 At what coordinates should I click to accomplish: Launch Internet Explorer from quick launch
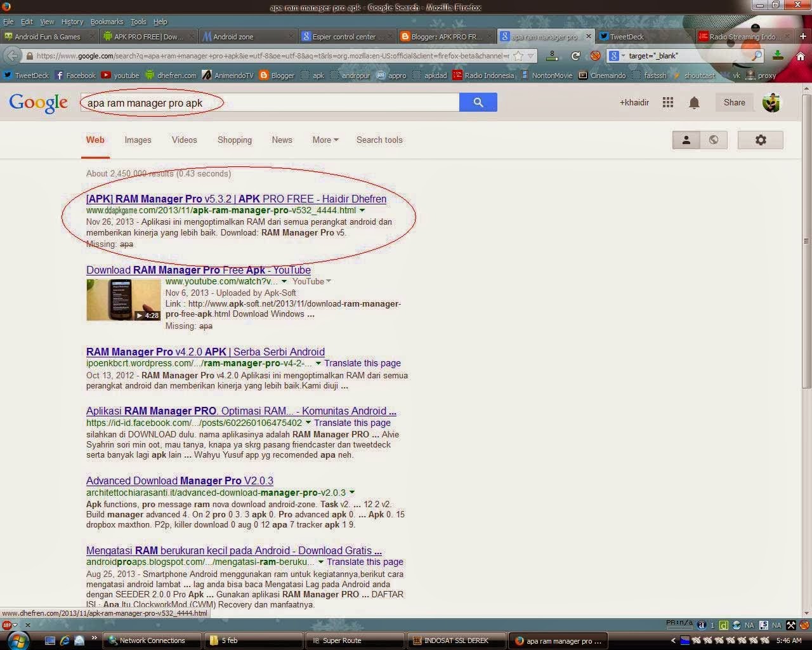[65, 640]
